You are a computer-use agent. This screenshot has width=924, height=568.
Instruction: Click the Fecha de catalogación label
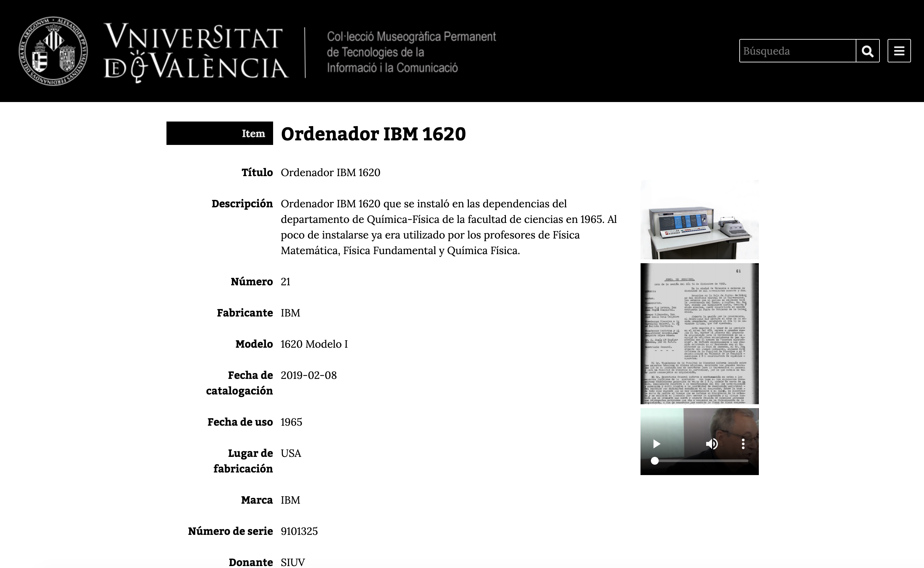[x=239, y=383]
